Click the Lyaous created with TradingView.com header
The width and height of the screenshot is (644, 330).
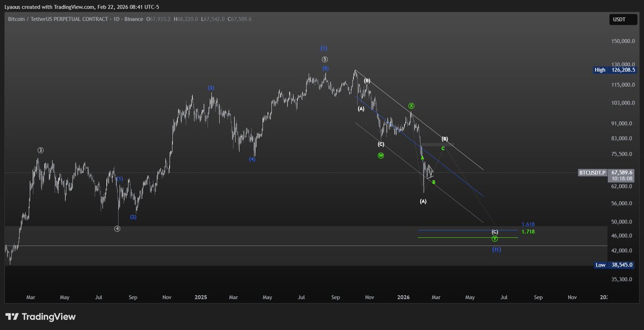click(82, 6)
